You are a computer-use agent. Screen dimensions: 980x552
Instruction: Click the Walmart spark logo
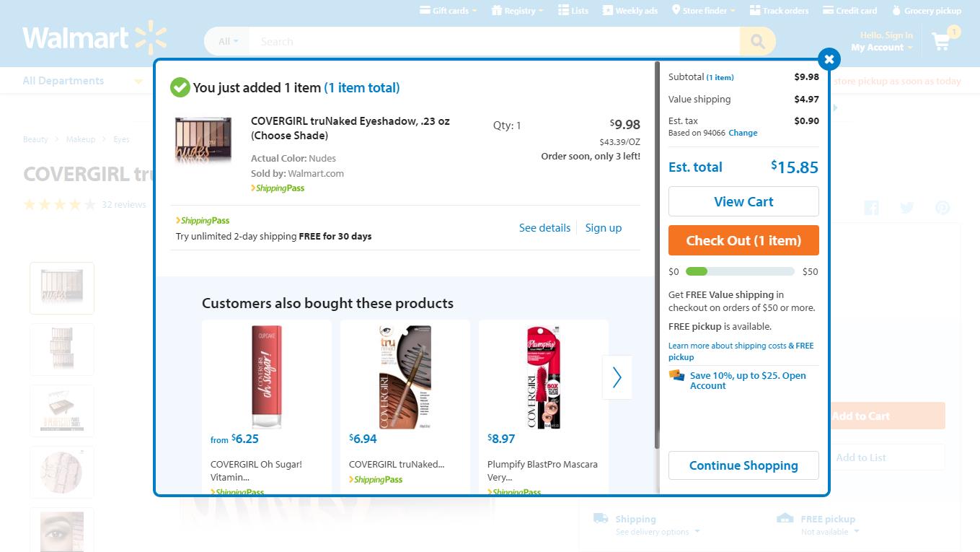(153, 35)
